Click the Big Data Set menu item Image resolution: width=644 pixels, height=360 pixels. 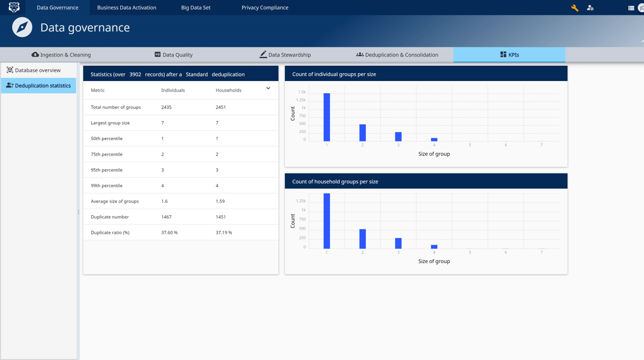[196, 8]
